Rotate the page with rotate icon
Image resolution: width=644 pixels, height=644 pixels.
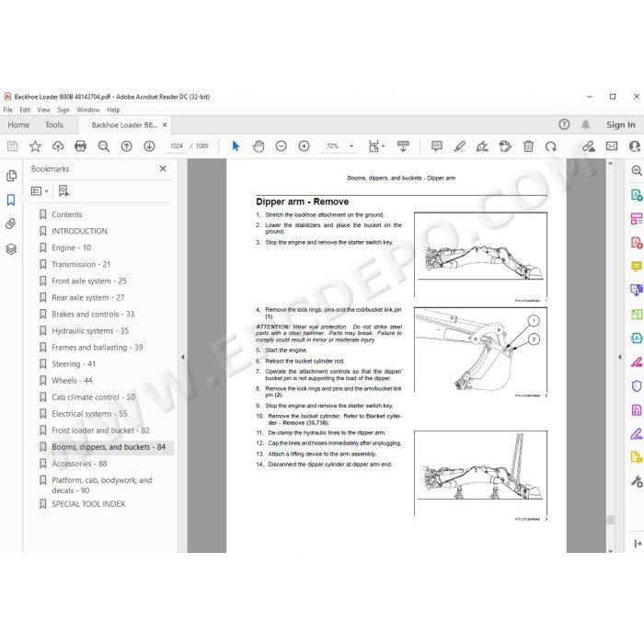[551, 146]
